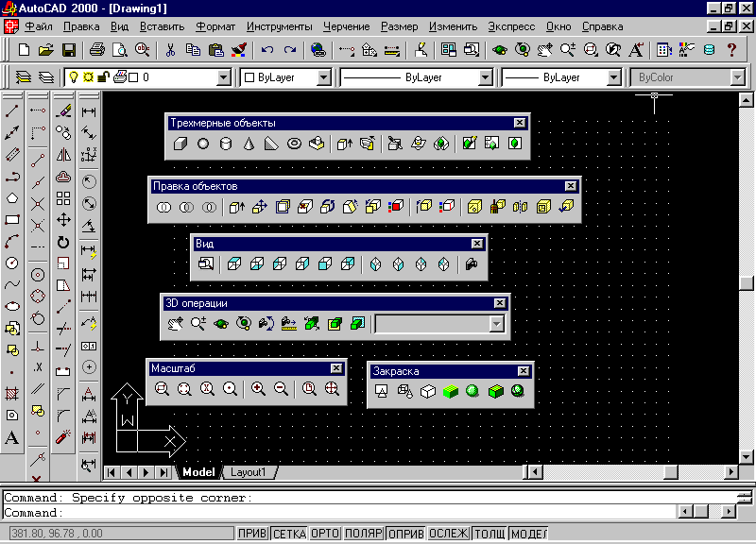
Task: Select the Multiline Text A tool
Action: pyautogui.click(x=12, y=437)
